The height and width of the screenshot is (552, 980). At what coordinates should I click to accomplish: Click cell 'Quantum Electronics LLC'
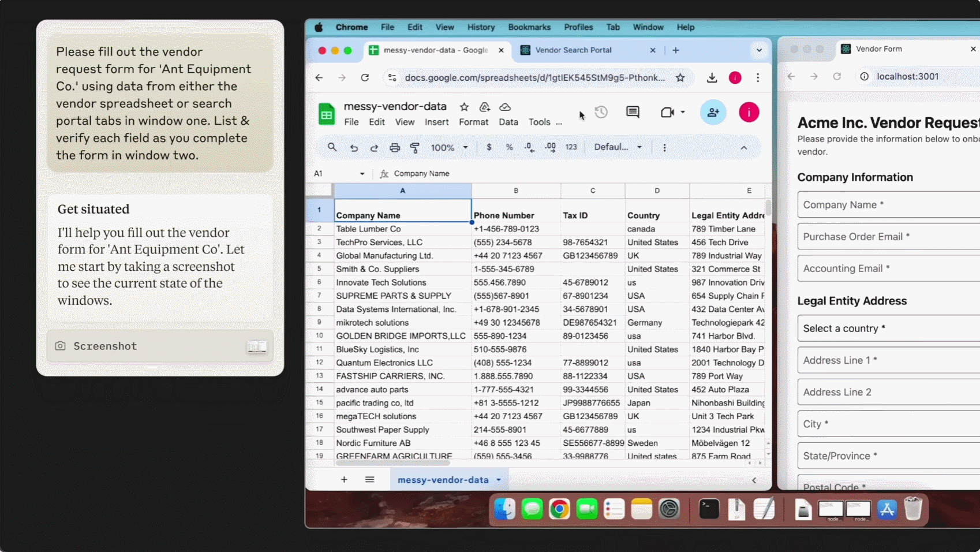[x=402, y=363]
